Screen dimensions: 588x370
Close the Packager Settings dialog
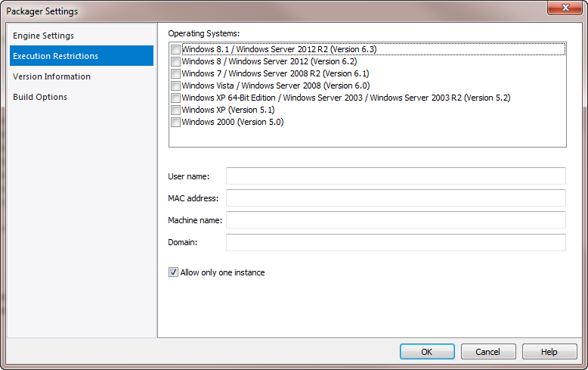coord(565,8)
